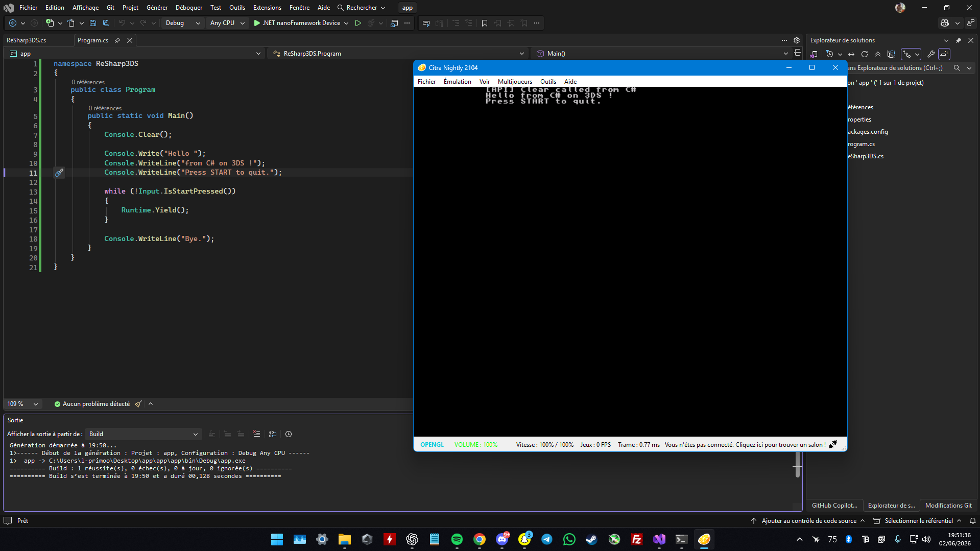Open the Build output source dropdown
Viewport: 980px width, 551px height.
143,434
